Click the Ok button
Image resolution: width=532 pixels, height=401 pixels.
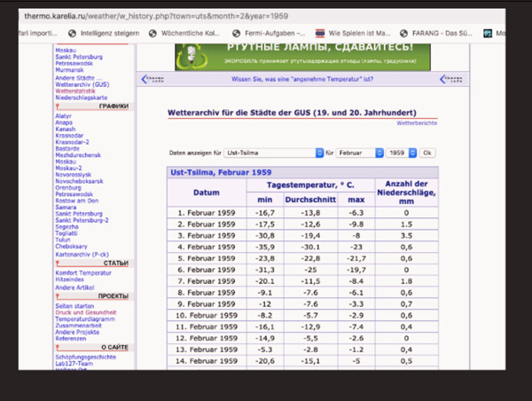coord(427,153)
